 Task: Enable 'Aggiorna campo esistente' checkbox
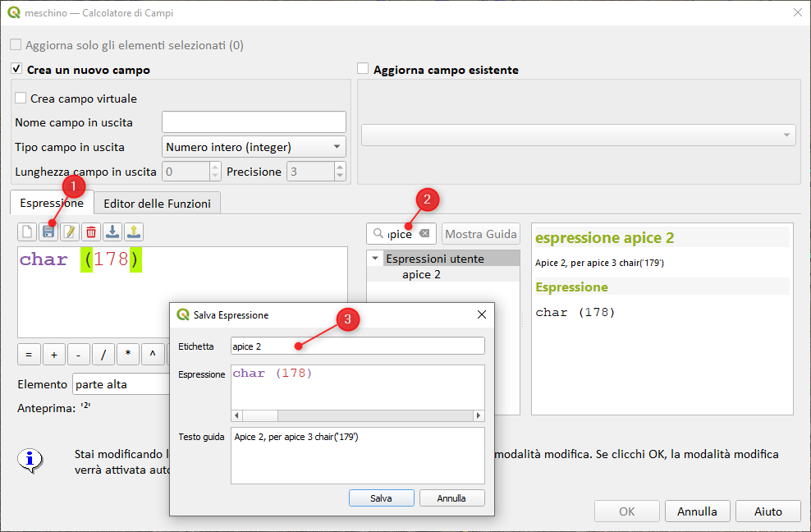[364, 70]
